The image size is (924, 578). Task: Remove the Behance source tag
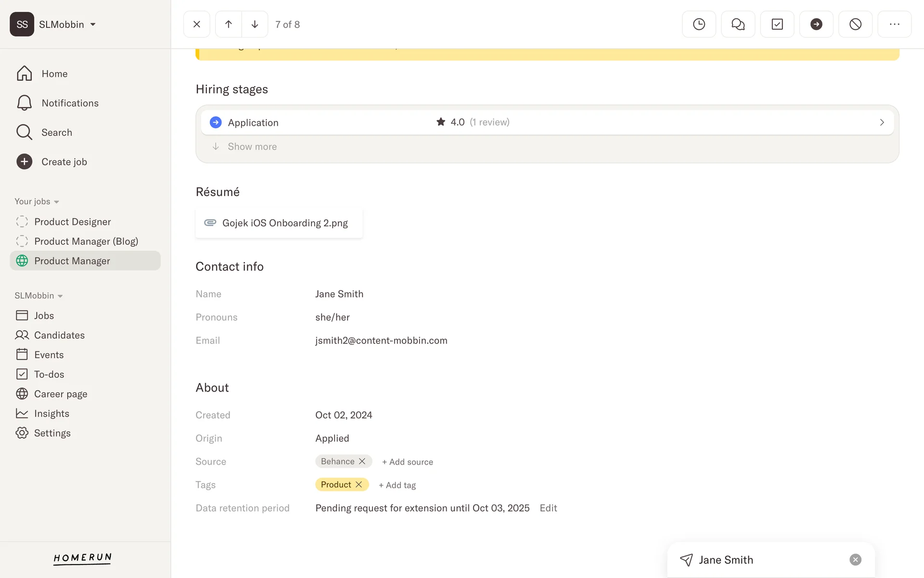(362, 461)
